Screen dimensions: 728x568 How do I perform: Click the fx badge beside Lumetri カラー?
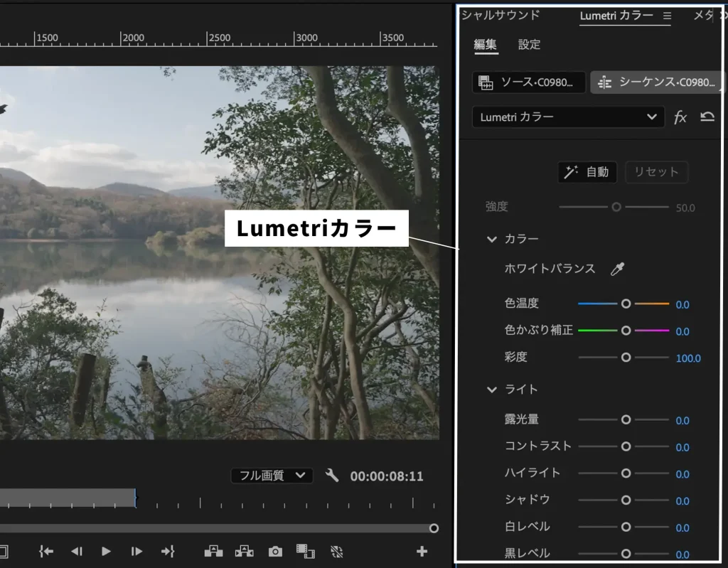(x=679, y=117)
